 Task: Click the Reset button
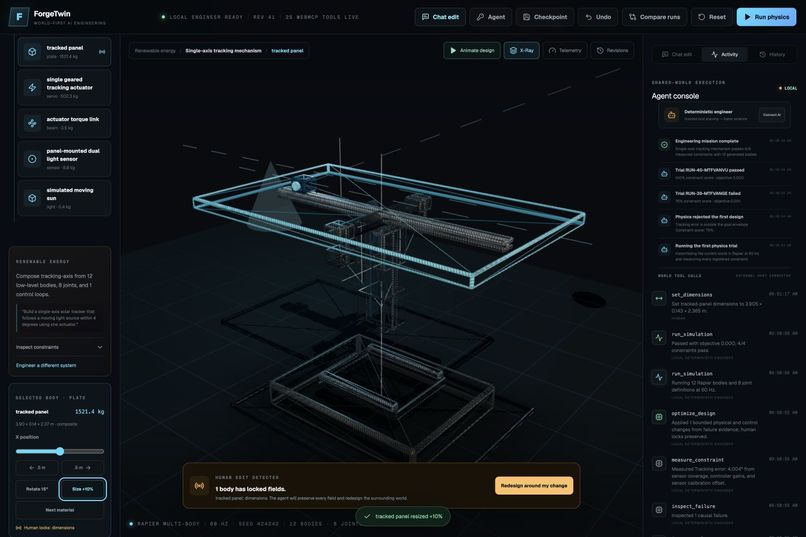(711, 17)
